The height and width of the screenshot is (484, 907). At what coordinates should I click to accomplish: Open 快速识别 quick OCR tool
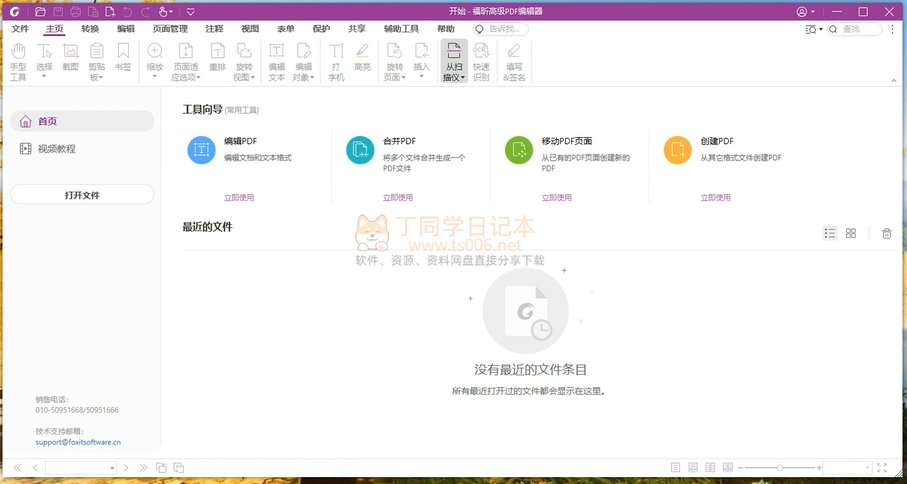pos(481,61)
